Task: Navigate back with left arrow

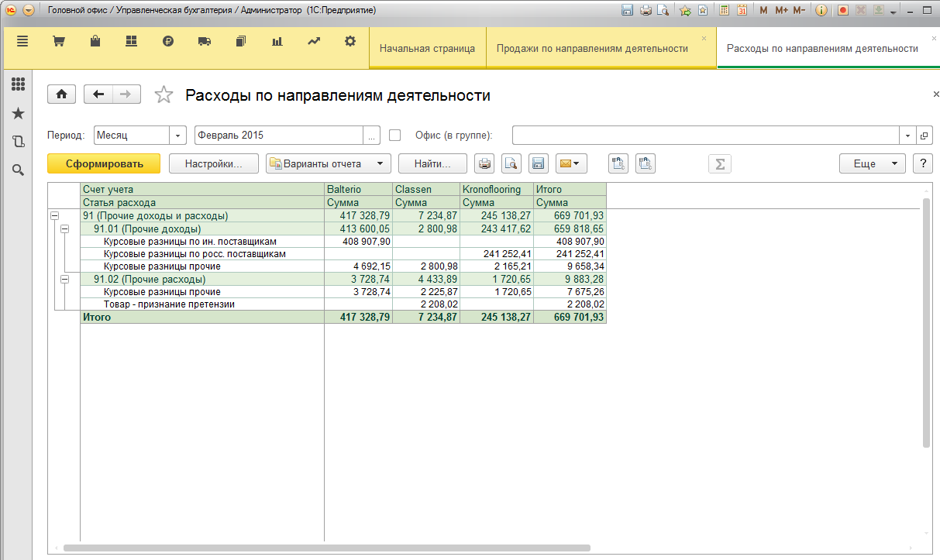Action: [x=98, y=94]
